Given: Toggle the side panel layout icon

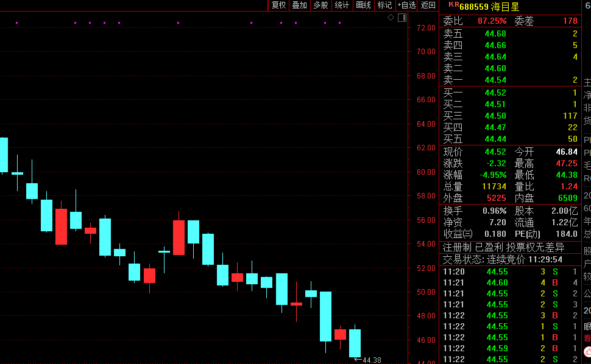Looking at the screenshot, I should (402, 17).
